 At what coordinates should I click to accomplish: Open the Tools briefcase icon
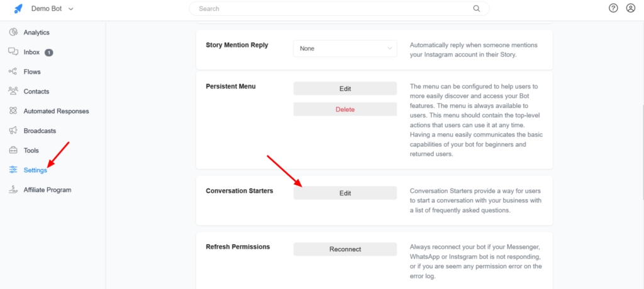click(13, 150)
